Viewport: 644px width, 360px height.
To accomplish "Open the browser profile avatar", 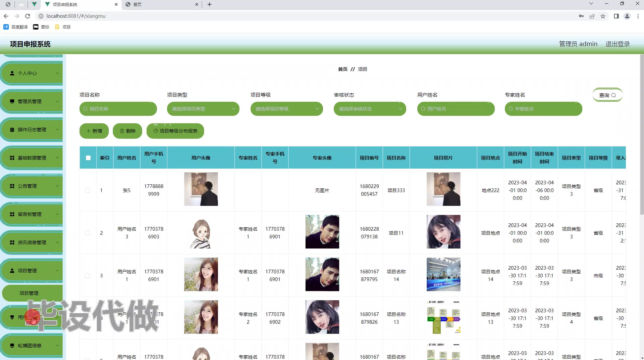I will tap(627, 16).
